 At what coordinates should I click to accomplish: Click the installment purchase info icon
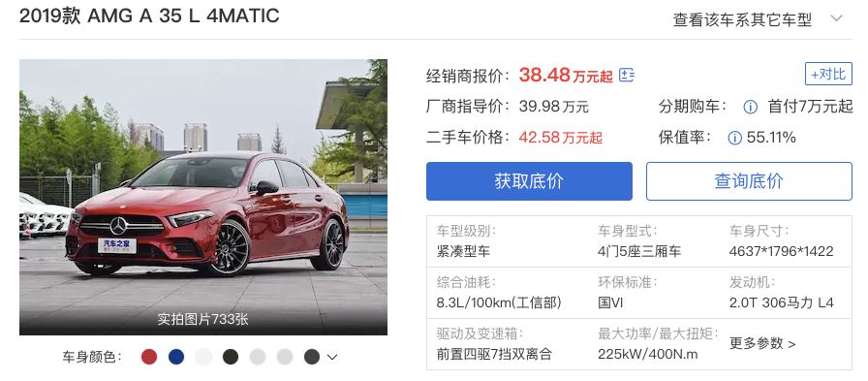(x=750, y=107)
